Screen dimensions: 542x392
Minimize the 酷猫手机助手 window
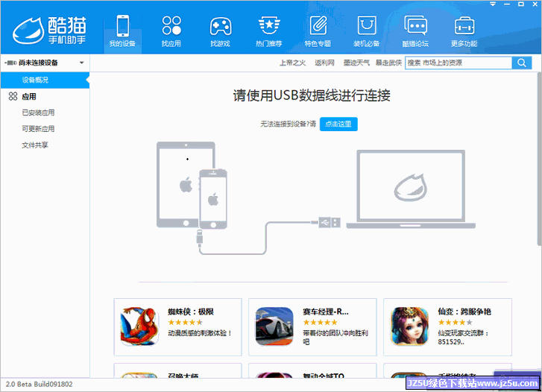point(507,4)
